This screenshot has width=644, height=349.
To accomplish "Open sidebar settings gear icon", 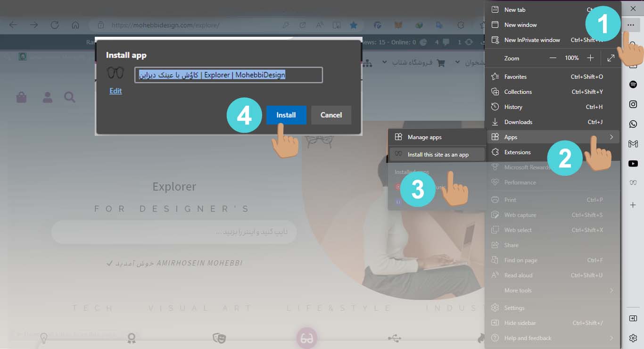I will tap(633, 338).
